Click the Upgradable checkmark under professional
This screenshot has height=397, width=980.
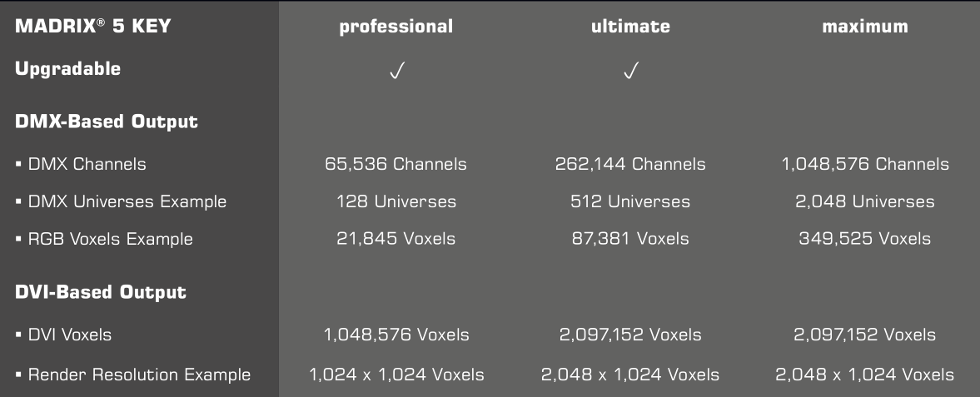pyautogui.click(x=396, y=72)
